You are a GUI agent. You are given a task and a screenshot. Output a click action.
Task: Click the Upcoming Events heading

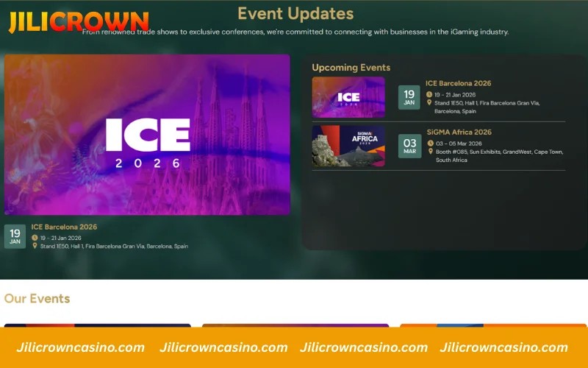click(351, 68)
